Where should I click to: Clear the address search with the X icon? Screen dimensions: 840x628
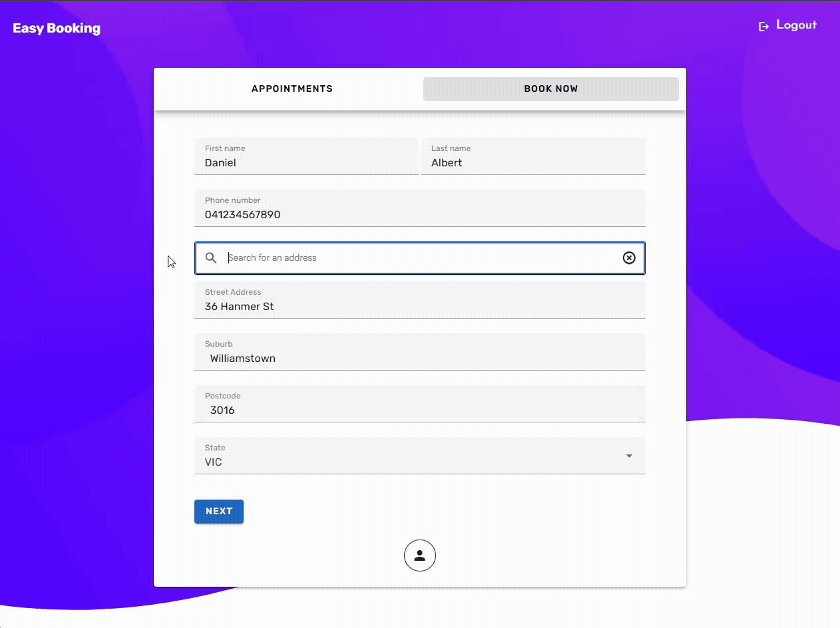pyautogui.click(x=628, y=258)
